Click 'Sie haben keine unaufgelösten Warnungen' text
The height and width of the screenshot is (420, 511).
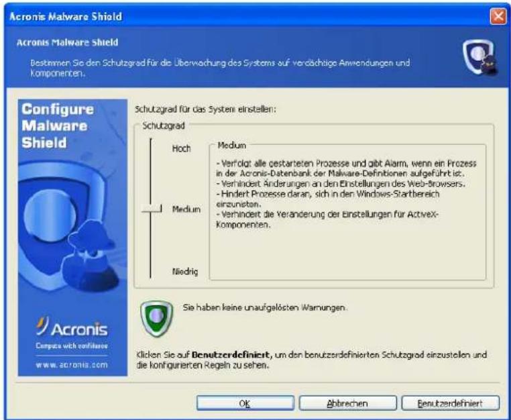(x=265, y=307)
